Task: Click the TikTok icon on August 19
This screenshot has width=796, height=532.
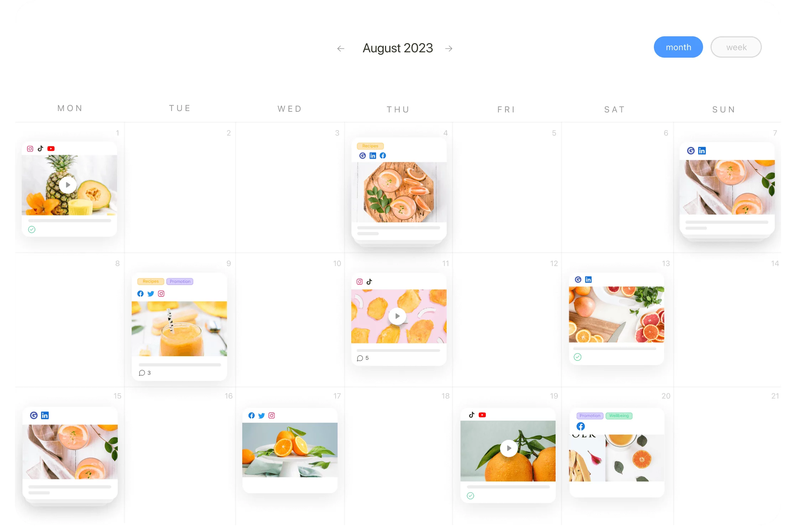Action: 472,415
